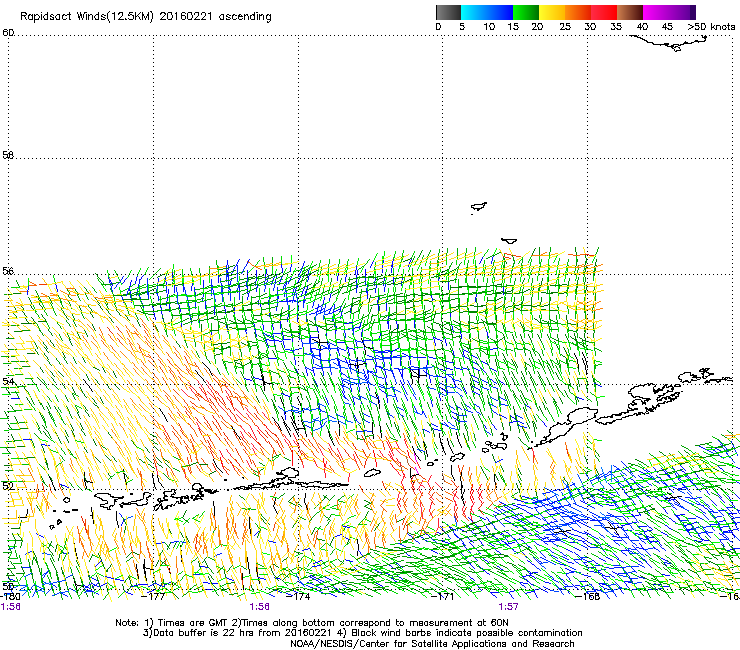
Task: Click the title 'Rapidscat Winds(12.5KM) 20160221 ascending'
Action: [146, 17]
